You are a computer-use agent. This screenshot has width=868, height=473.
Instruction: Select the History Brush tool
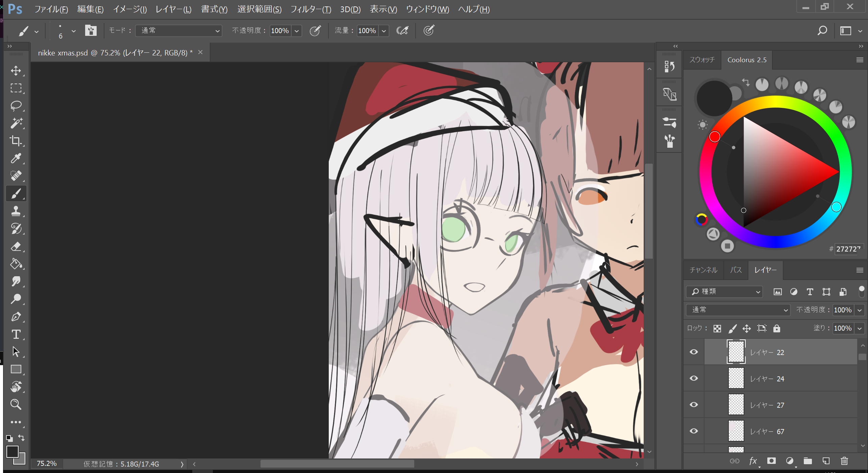pos(16,229)
